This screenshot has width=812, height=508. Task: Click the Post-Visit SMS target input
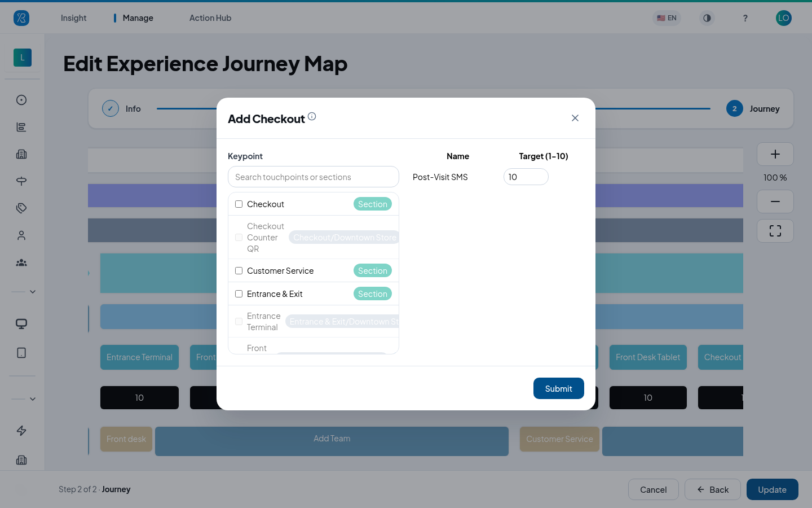pos(526,177)
